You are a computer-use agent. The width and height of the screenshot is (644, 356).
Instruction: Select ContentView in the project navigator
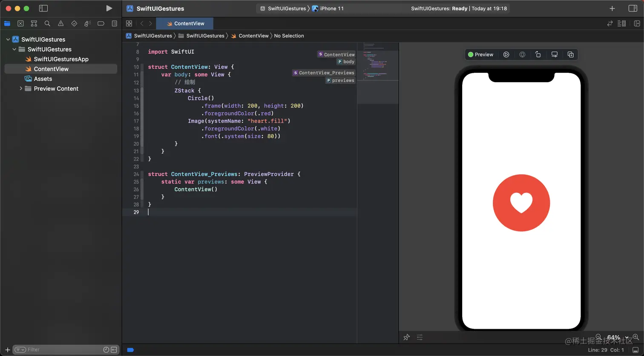pyautogui.click(x=60, y=69)
